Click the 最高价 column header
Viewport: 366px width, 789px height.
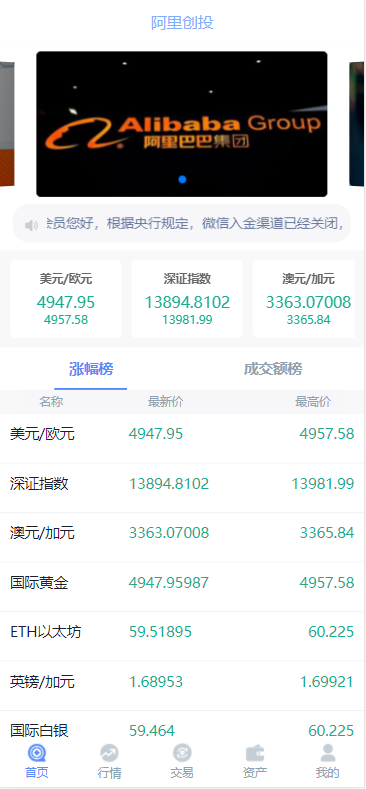(313, 402)
